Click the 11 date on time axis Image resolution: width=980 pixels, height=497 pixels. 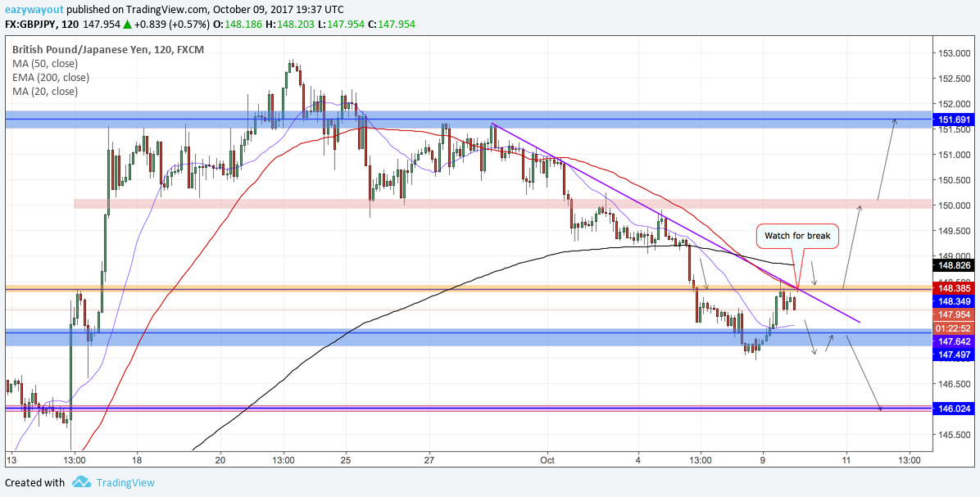[x=847, y=460]
